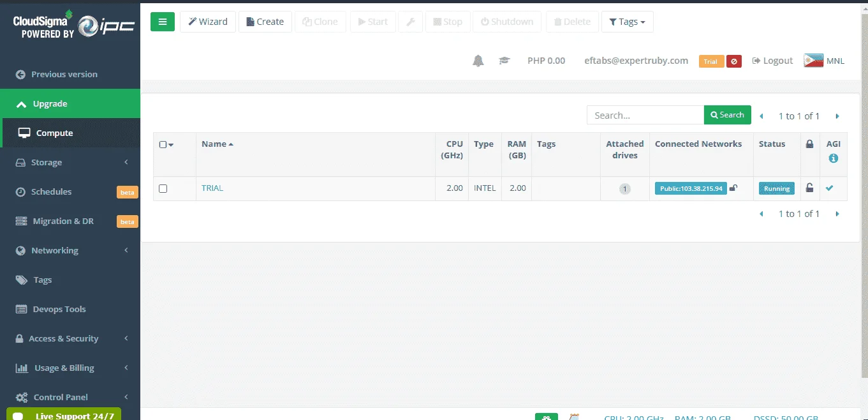
Task: Expand the Storage sidebar section
Action: [70, 162]
